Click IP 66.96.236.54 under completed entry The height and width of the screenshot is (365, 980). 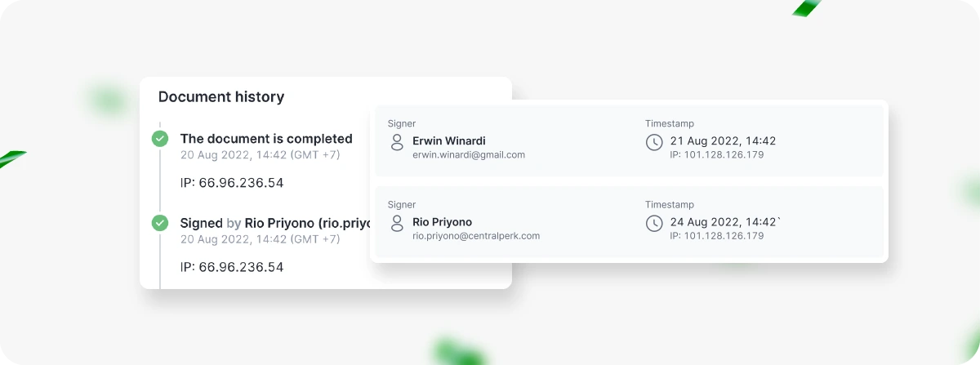(x=232, y=183)
